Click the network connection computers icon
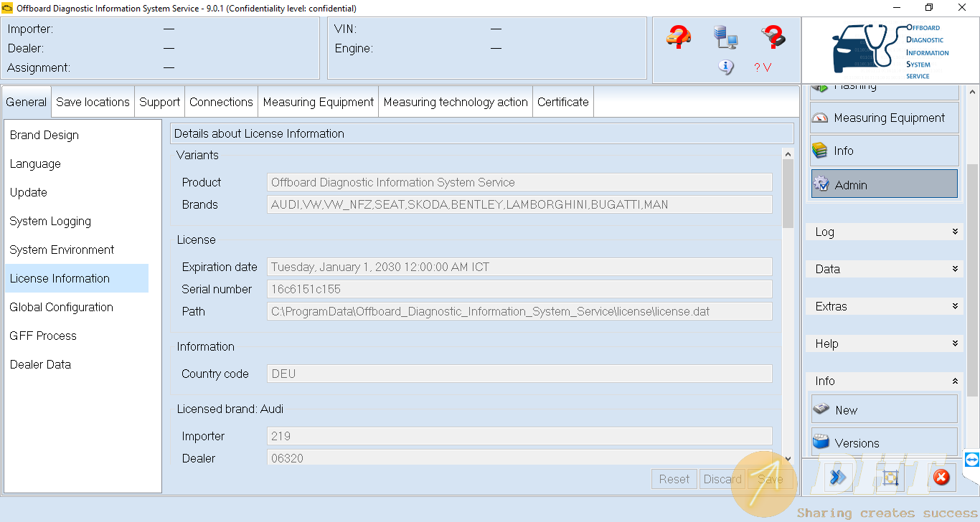Image resolution: width=980 pixels, height=522 pixels. (x=725, y=37)
